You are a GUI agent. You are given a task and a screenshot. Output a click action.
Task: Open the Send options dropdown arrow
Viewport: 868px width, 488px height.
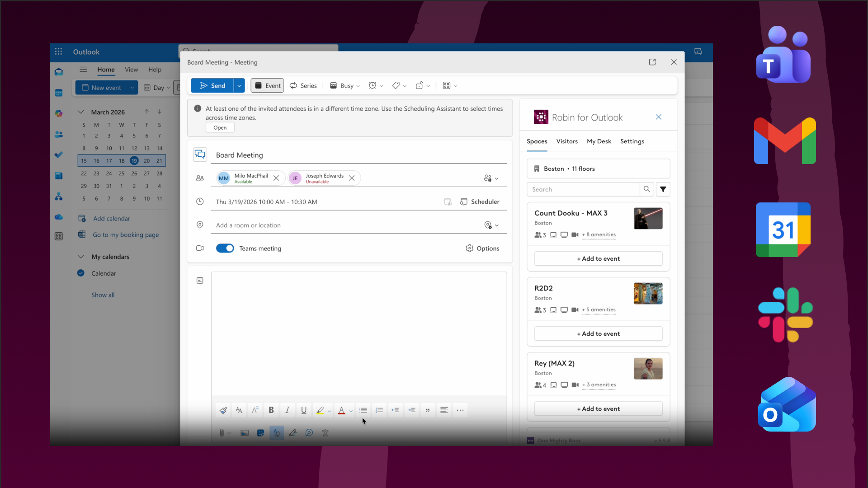(x=239, y=86)
